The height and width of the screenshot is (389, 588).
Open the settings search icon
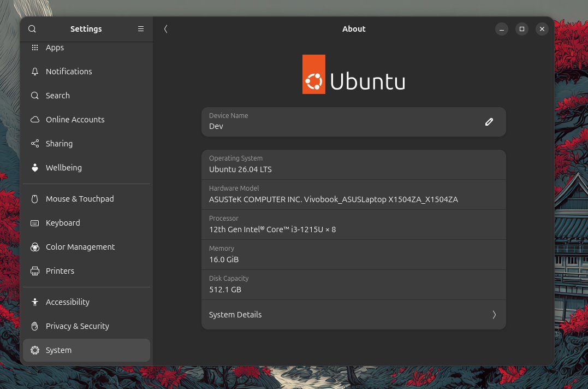pos(32,29)
